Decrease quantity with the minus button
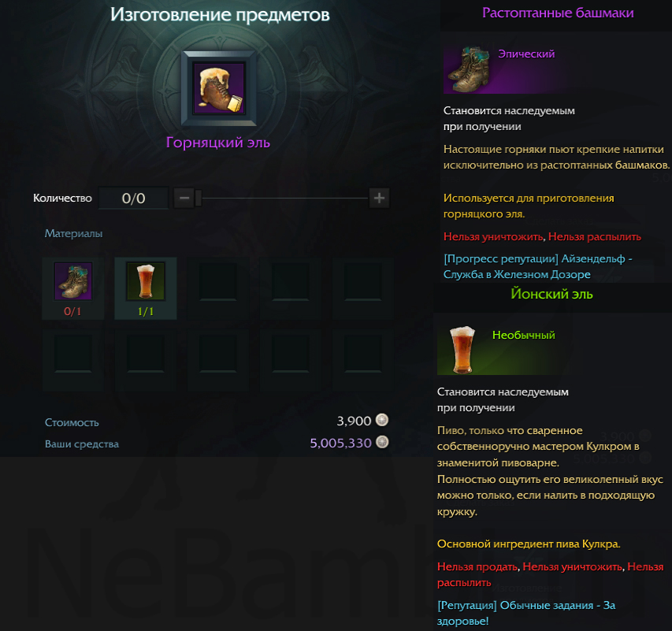 184,198
